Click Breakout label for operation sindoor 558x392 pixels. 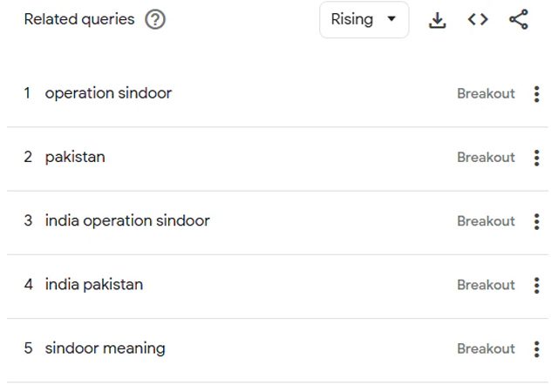click(x=486, y=93)
